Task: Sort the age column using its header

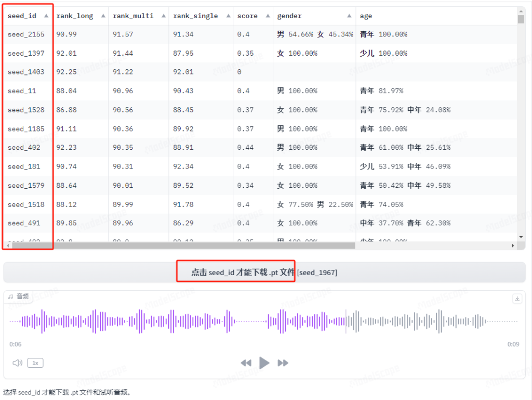Action: (366, 16)
